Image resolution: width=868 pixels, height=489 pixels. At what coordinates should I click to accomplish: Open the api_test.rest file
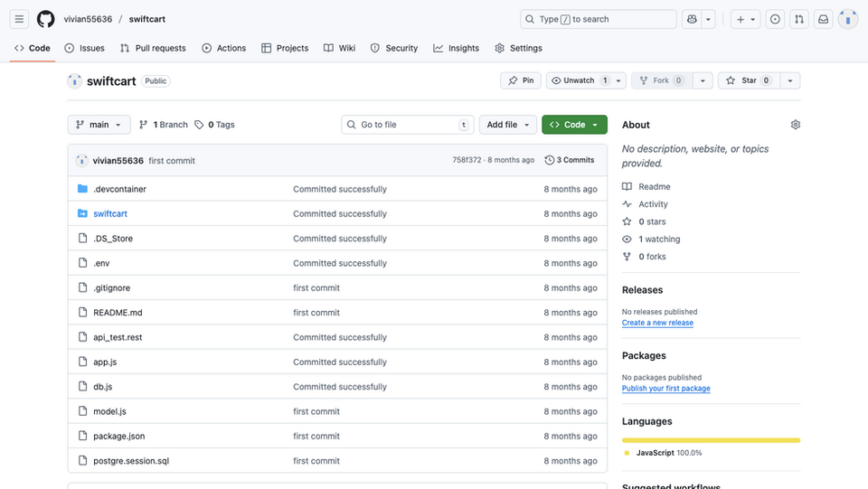[x=118, y=337]
